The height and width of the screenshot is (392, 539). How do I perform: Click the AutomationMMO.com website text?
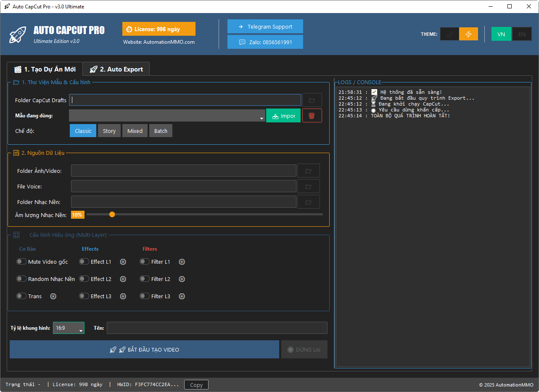point(169,42)
